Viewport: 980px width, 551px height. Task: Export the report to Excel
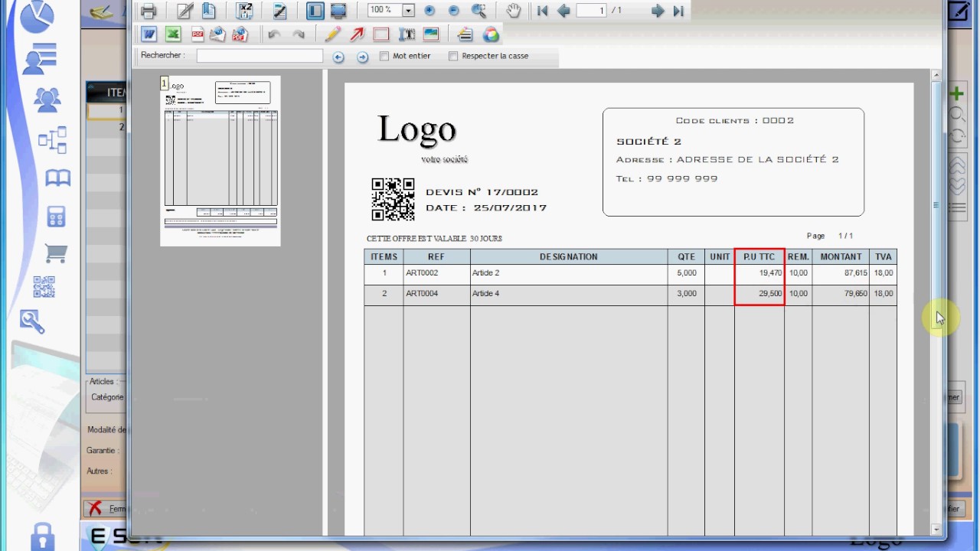[173, 34]
